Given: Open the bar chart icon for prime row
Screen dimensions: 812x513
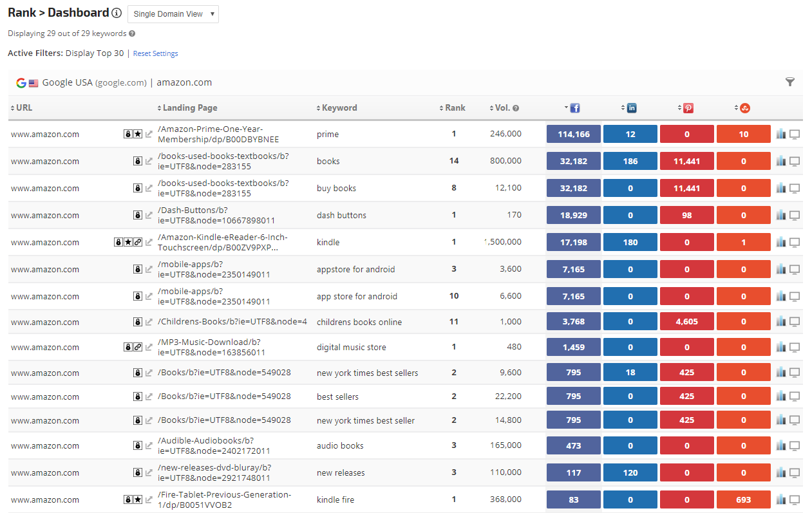Looking at the screenshot, I should click(x=781, y=134).
